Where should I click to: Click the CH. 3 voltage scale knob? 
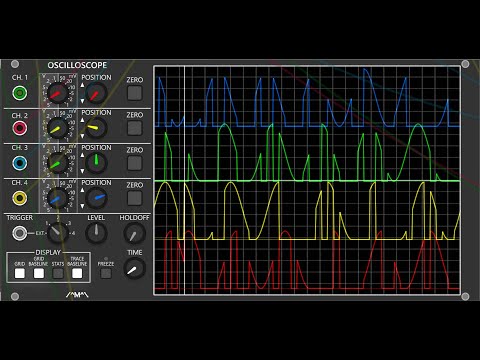click(x=57, y=163)
